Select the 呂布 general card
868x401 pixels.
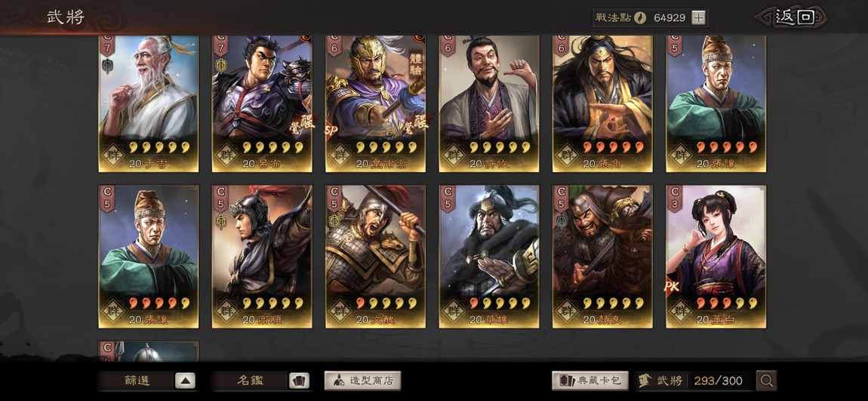pyautogui.click(x=262, y=103)
